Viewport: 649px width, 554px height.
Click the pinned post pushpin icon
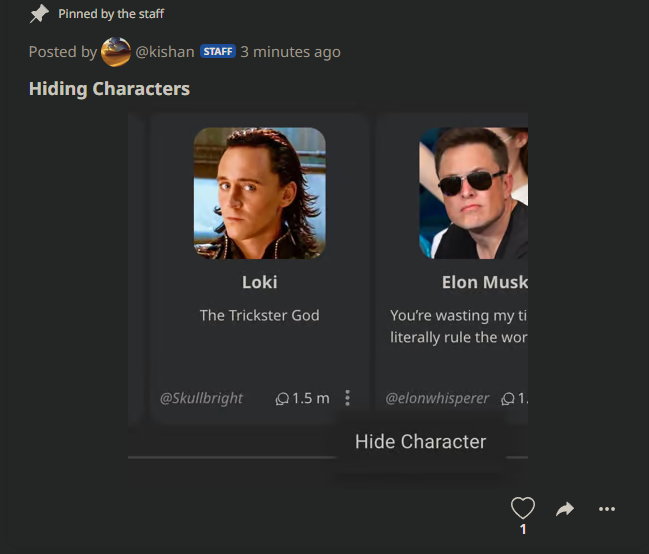tap(39, 14)
